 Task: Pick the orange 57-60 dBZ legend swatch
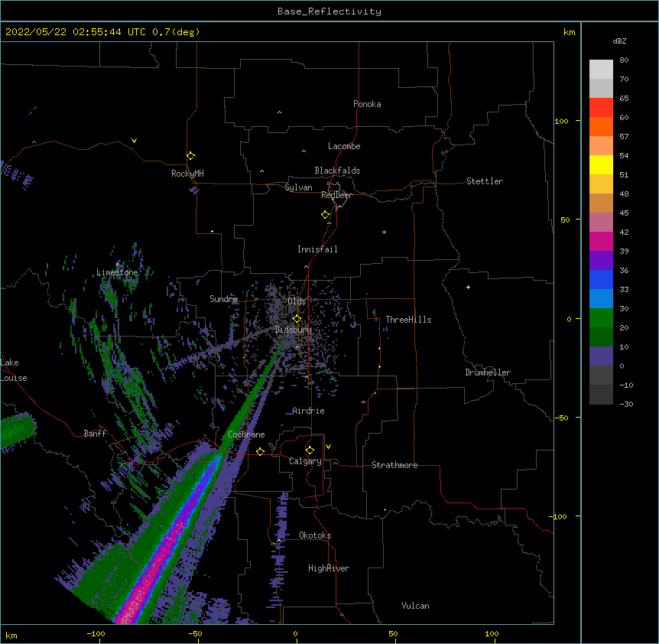coord(601,127)
